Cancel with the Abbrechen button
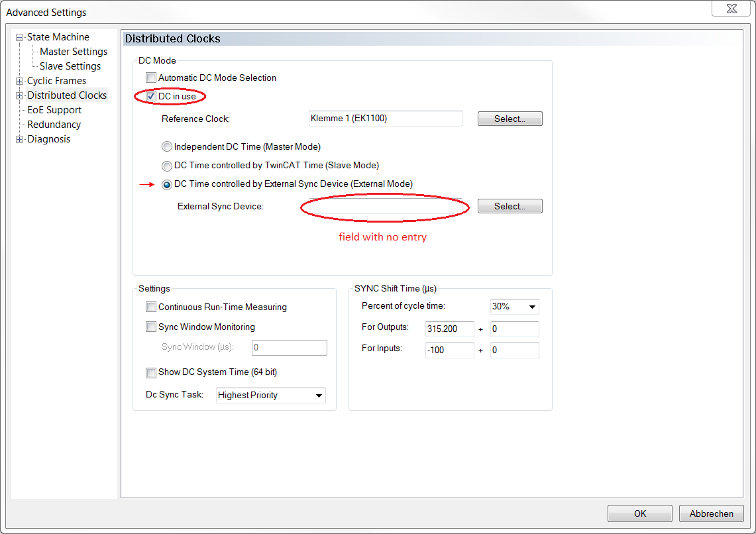 coord(711,513)
